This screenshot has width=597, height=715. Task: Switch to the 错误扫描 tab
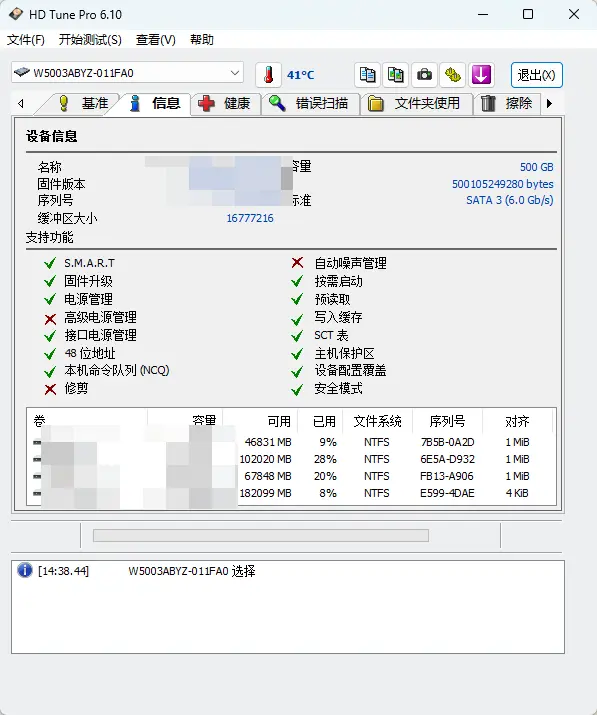click(311, 104)
